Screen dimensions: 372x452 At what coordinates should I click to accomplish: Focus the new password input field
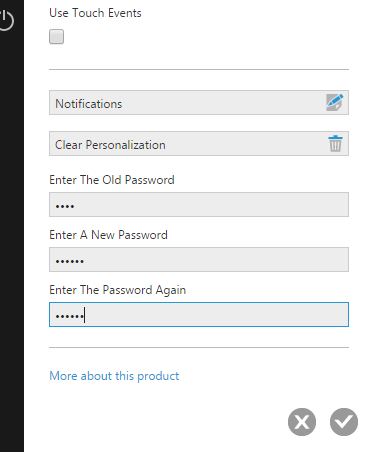pos(199,259)
